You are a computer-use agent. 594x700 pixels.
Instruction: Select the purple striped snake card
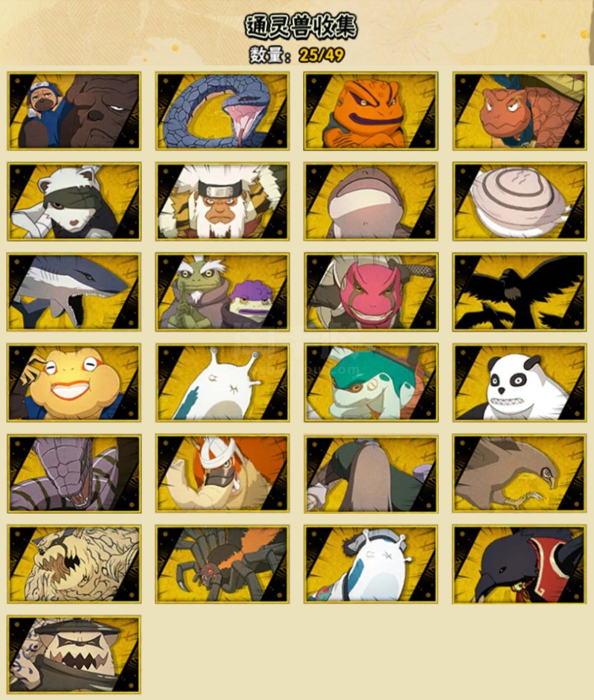coord(74,473)
